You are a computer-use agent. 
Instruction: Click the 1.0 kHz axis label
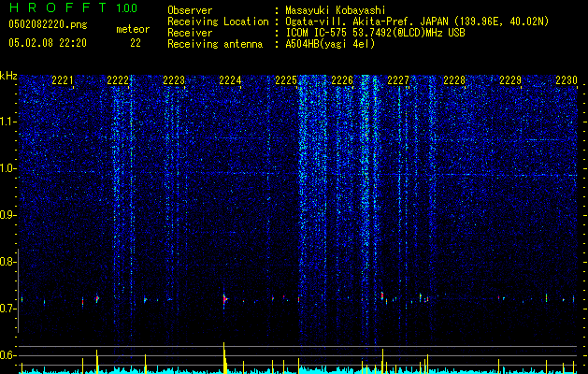tap(7, 169)
